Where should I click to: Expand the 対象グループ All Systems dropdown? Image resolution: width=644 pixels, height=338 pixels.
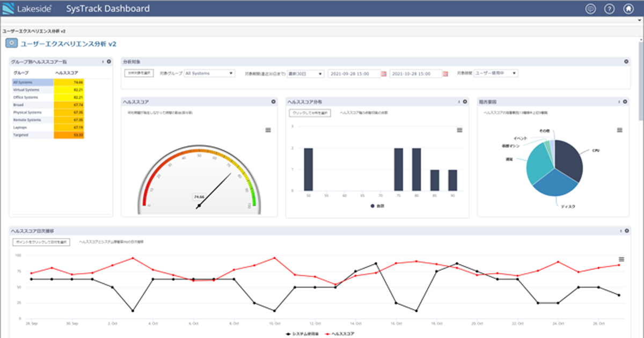pyautogui.click(x=209, y=74)
